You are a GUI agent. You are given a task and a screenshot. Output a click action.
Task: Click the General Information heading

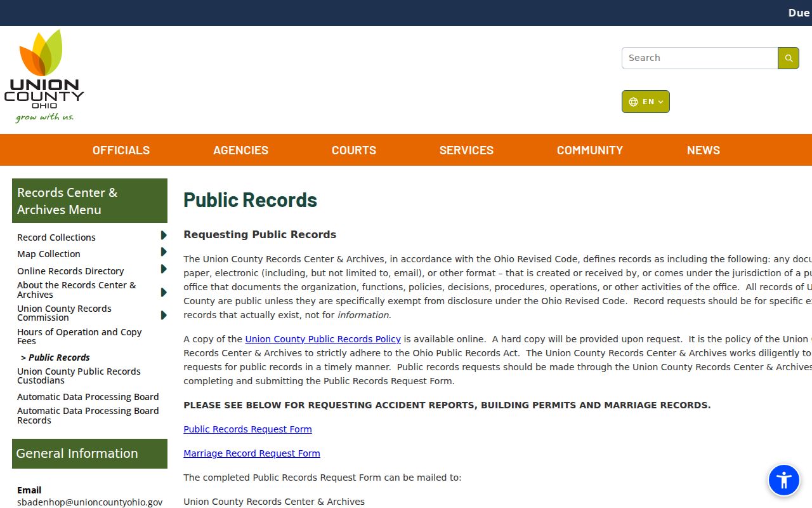89,453
